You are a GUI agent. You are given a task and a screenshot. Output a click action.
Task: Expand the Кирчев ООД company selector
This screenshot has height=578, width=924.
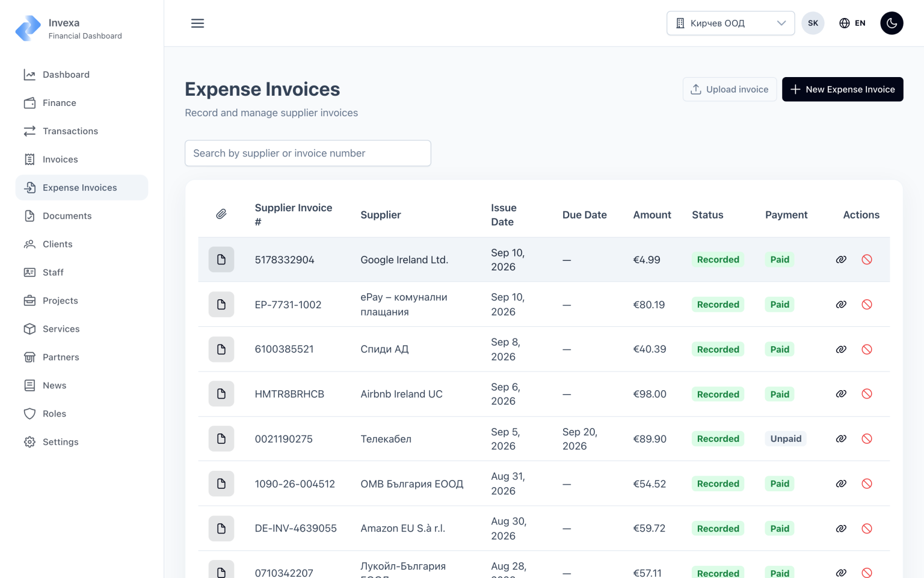click(x=730, y=23)
